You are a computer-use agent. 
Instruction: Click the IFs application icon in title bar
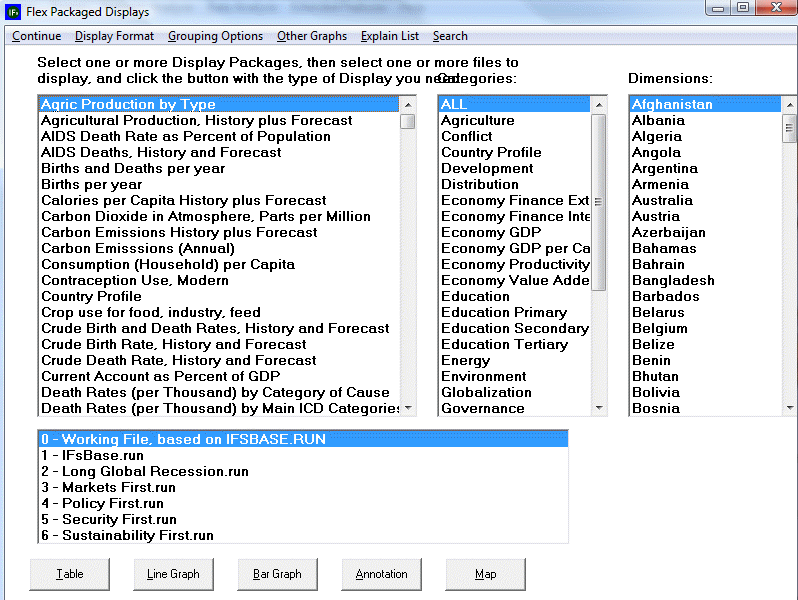[x=13, y=12]
